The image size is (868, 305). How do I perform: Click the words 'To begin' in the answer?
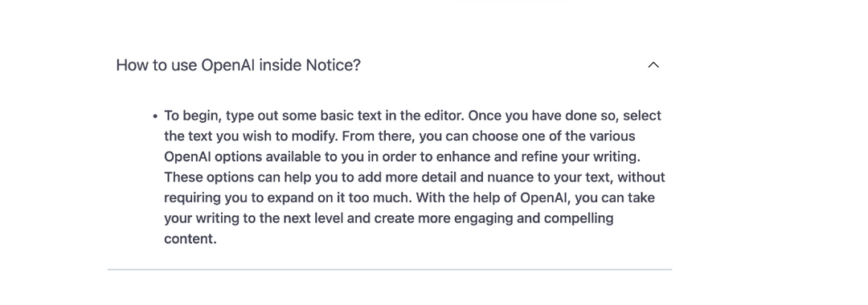(x=193, y=116)
